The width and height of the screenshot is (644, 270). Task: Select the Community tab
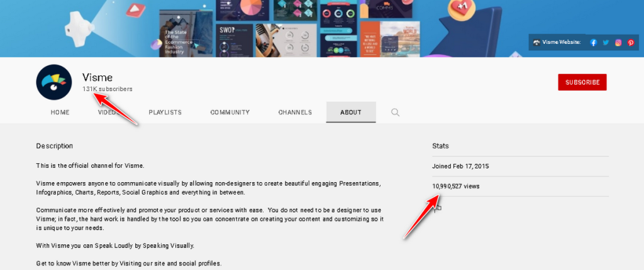(x=230, y=112)
